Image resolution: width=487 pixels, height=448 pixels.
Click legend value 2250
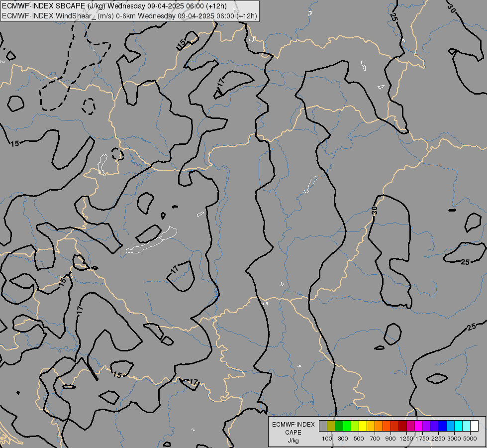click(438, 439)
